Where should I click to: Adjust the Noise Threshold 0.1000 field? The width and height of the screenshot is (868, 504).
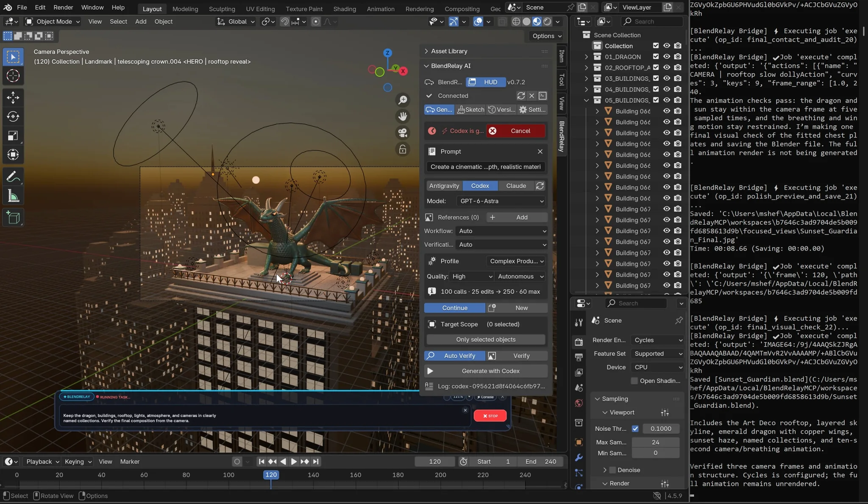(661, 429)
